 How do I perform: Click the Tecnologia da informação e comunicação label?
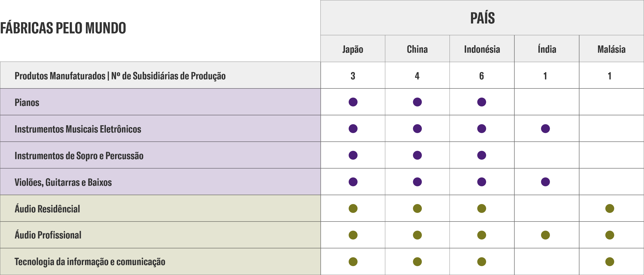pos(90,262)
